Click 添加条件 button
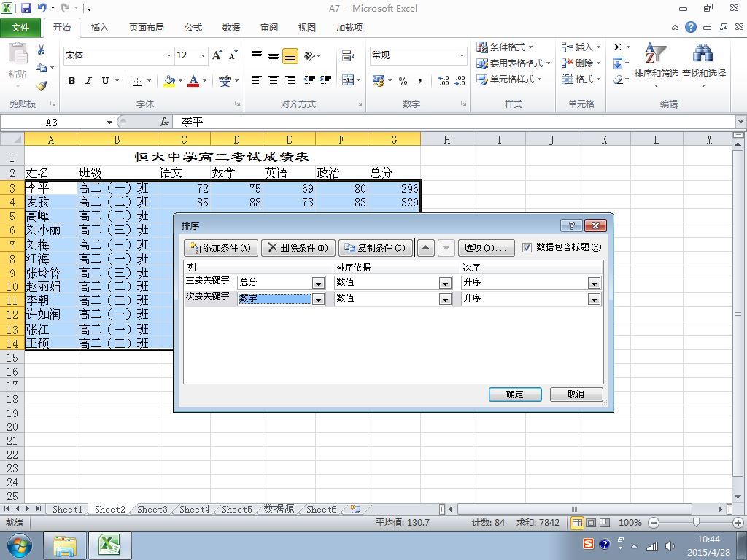 [221, 248]
